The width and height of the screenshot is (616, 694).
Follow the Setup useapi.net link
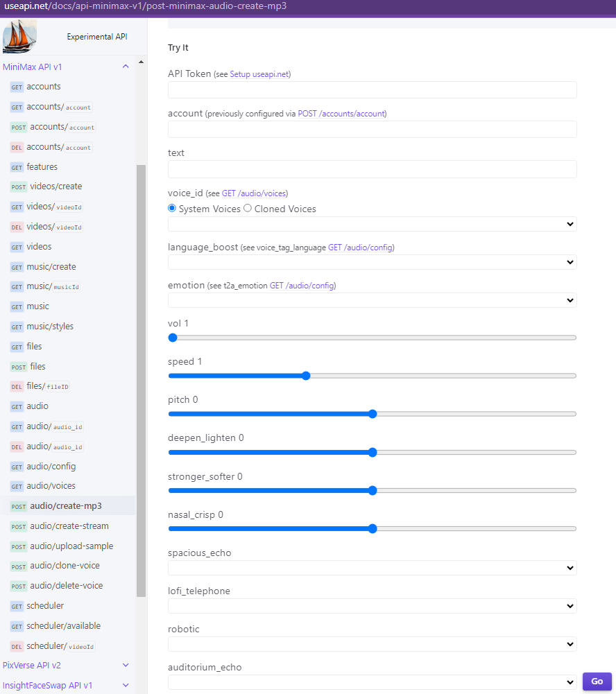(259, 74)
